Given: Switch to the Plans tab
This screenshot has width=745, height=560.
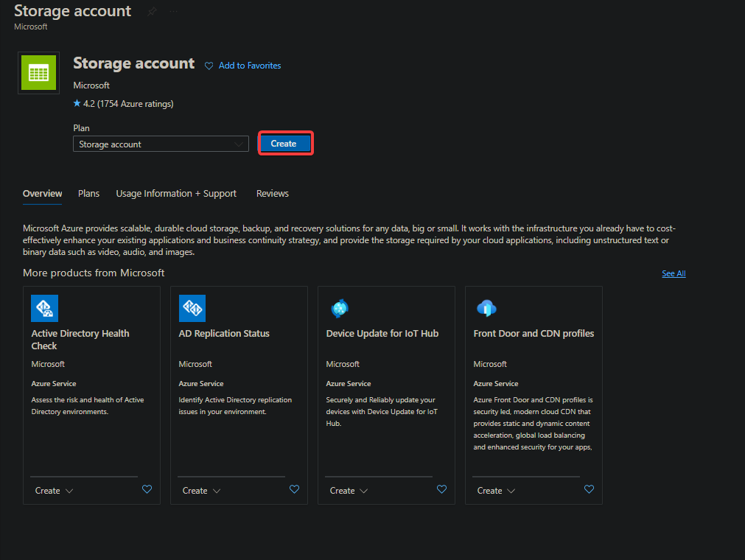Looking at the screenshot, I should [x=89, y=193].
